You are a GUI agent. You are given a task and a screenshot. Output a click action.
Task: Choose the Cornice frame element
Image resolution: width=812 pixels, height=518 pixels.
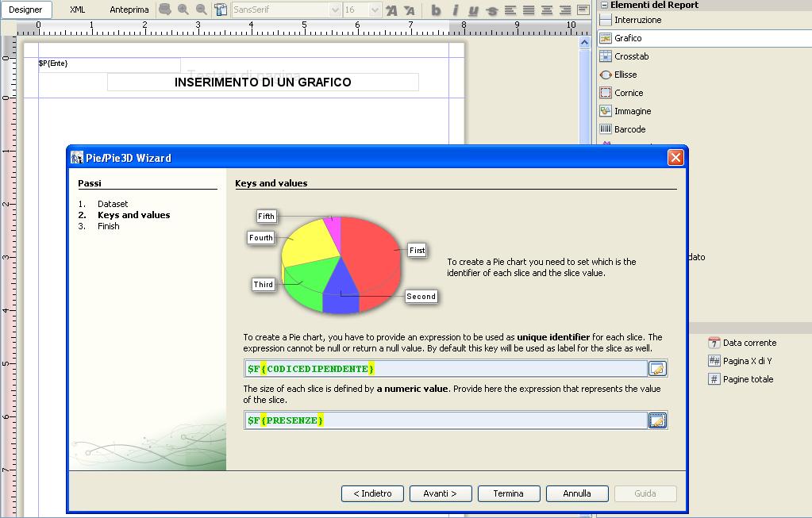(x=628, y=93)
